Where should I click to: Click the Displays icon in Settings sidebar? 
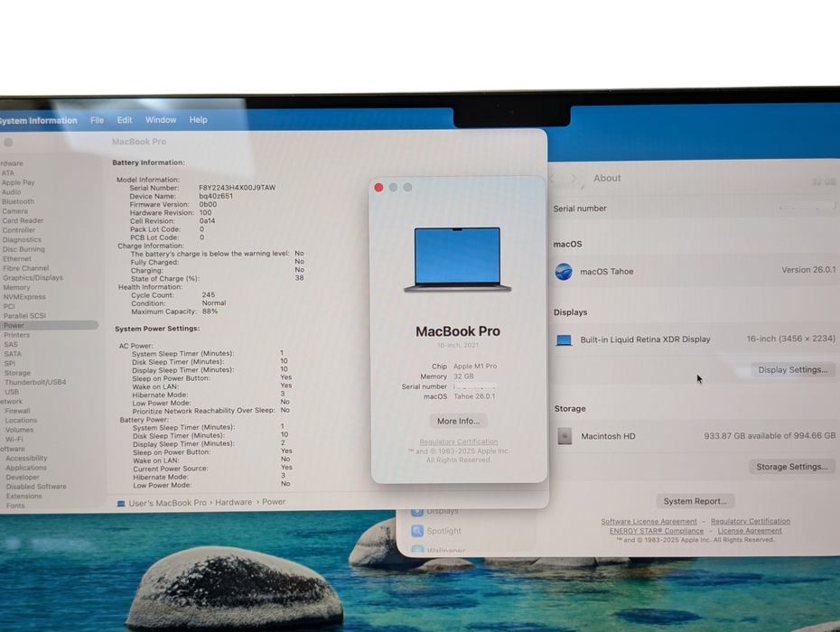point(417,512)
